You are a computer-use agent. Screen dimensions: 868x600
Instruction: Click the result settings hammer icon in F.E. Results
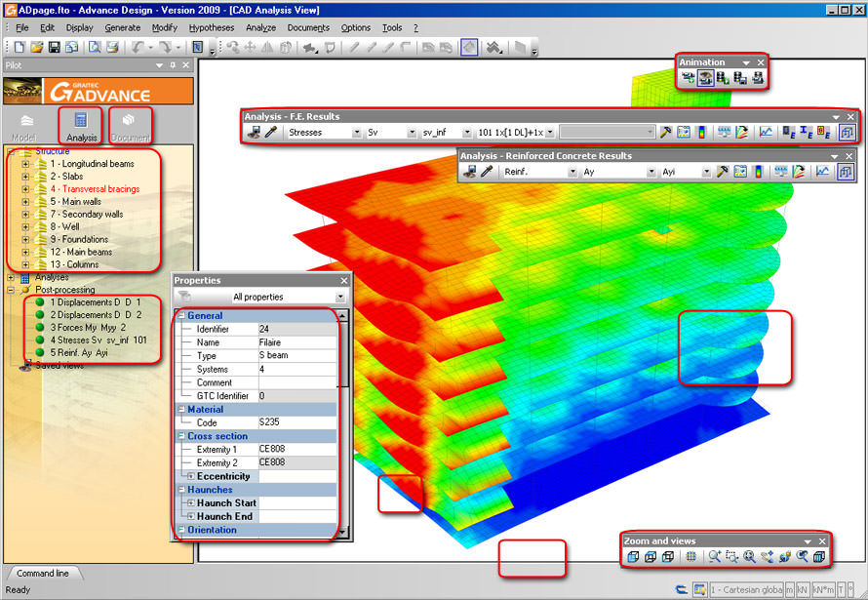pos(666,133)
